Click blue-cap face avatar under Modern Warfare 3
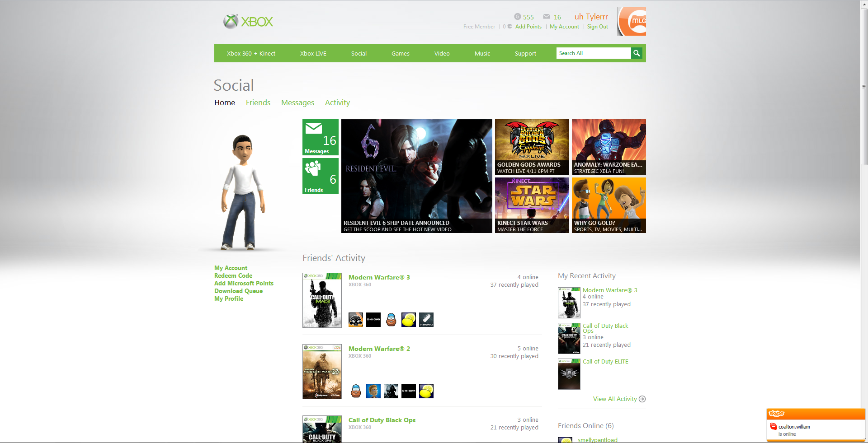 pyautogui.click(x=391, y=320)
